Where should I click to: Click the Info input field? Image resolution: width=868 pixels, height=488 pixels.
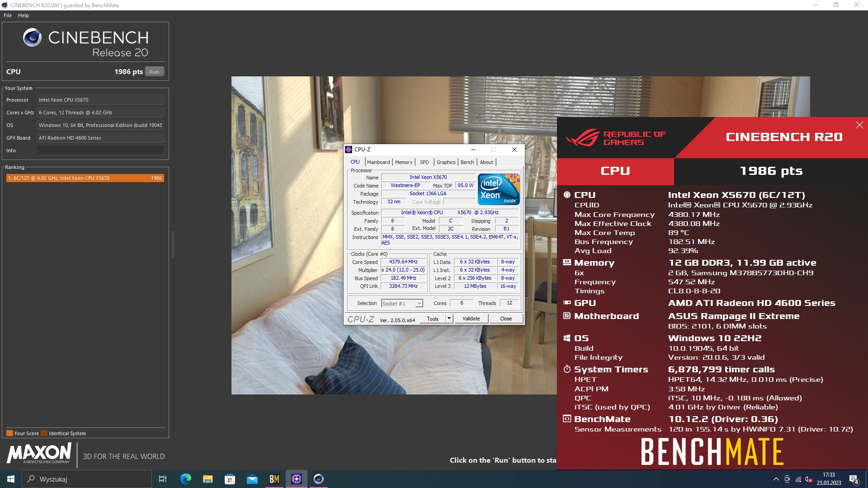(100, 150)
